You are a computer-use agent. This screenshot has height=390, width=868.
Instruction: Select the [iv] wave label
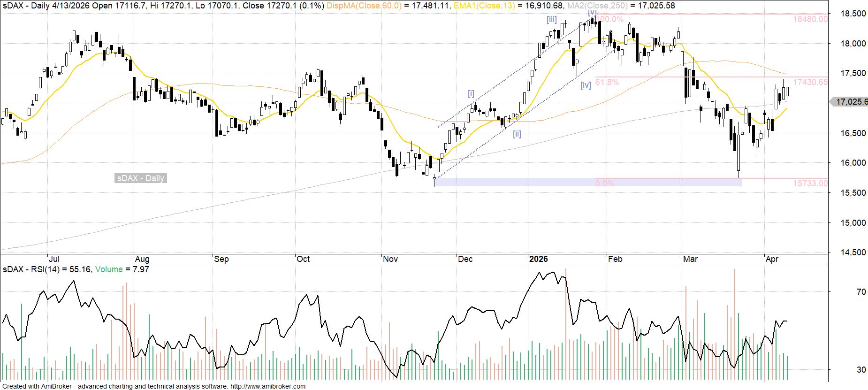[x=585, y=85]
